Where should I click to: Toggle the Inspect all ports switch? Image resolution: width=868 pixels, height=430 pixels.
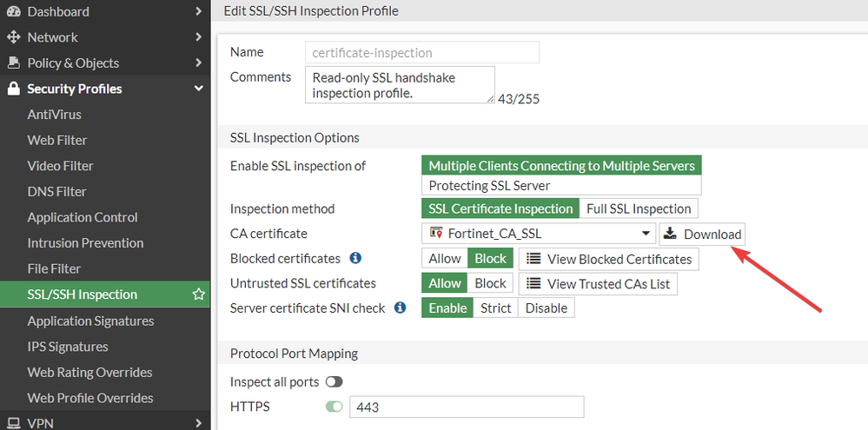click(335, 381)
